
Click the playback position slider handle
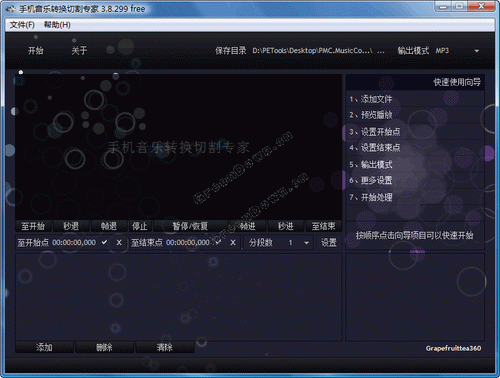21,72
